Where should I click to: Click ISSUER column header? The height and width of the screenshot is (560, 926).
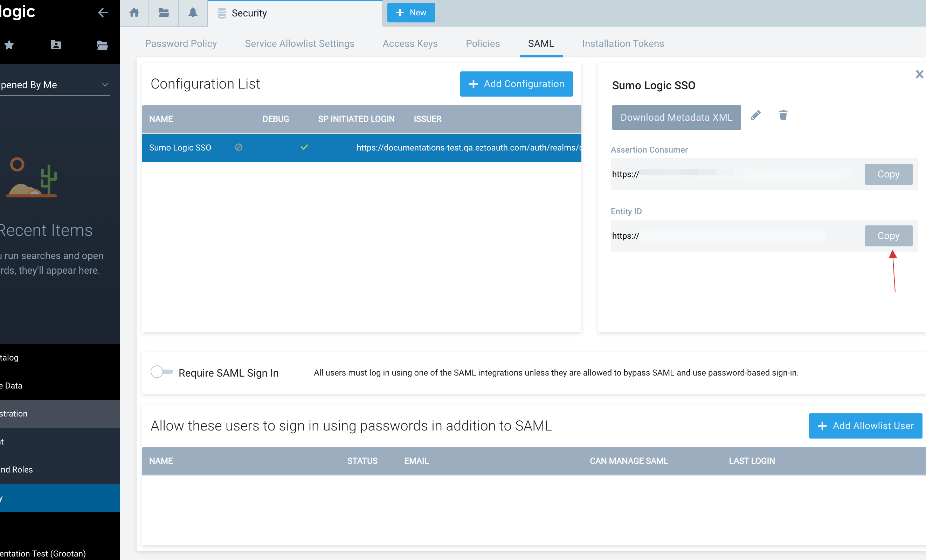(x=427, y=119)
